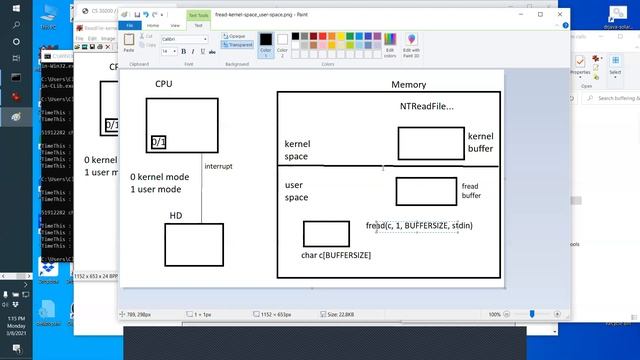This screenshot has height=360, width=640.
Task: Select the Transparent background option
Action: coord(237,45)
